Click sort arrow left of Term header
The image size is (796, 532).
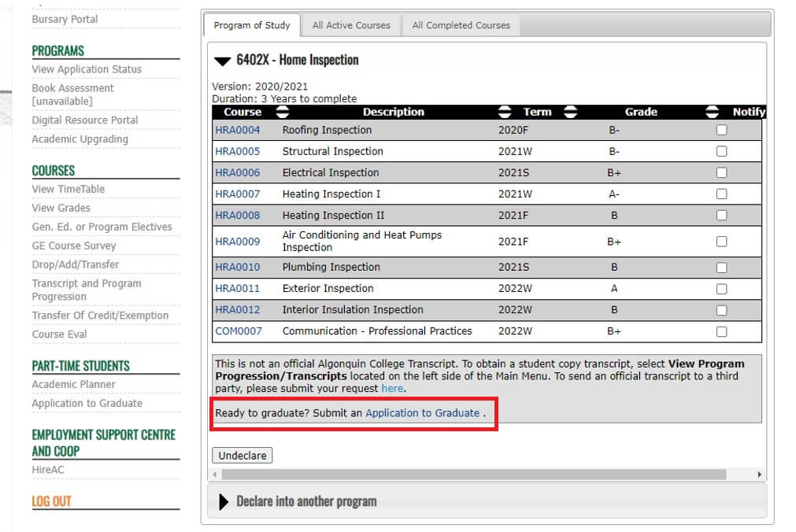[x=505, y=112]
